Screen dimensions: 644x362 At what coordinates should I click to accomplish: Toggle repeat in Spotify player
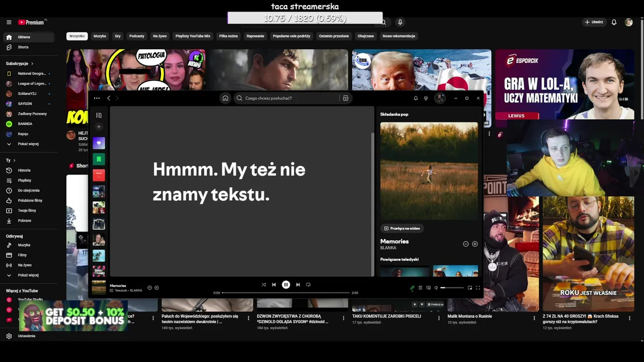[308, 285]
